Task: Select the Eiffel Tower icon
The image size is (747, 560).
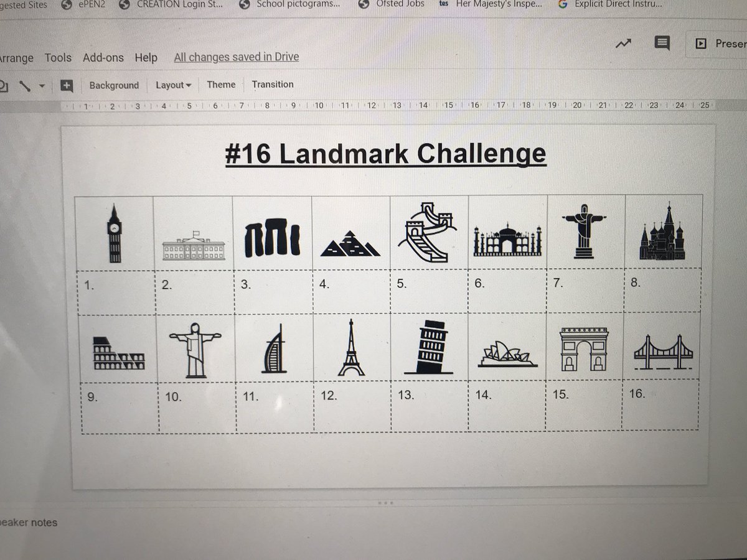Action: [352, 347]
